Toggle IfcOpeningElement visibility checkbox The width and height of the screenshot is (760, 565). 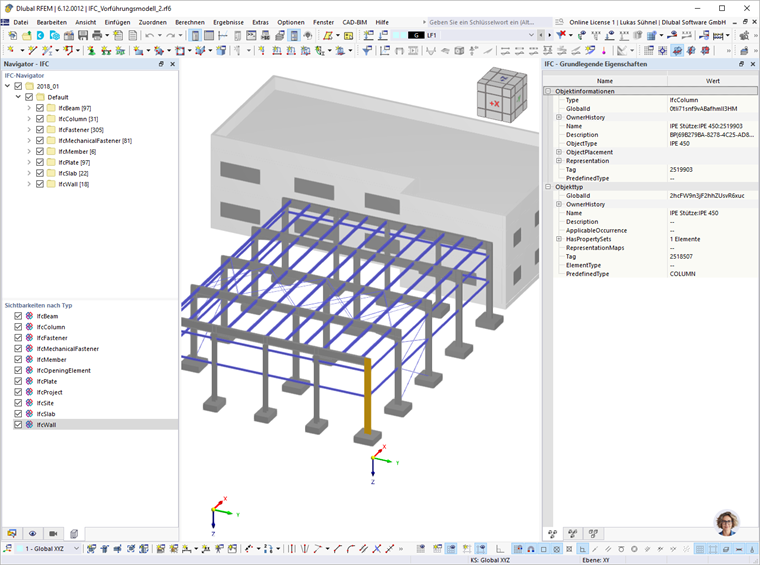[18, 370]
